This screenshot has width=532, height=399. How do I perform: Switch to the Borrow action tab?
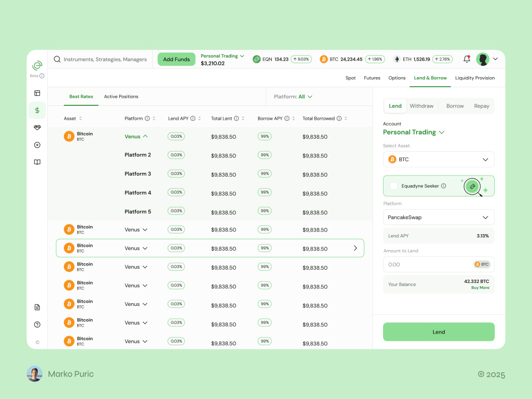coord(455,106)
